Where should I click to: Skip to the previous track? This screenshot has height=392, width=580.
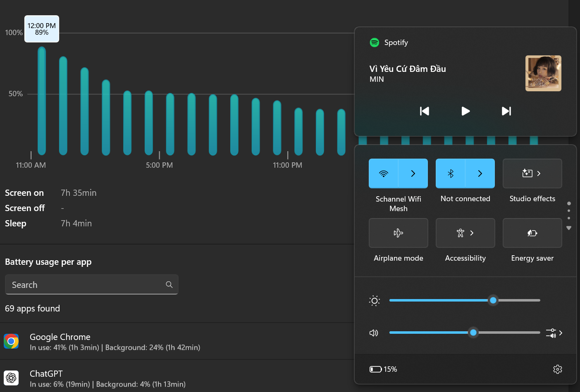(425, 111)
